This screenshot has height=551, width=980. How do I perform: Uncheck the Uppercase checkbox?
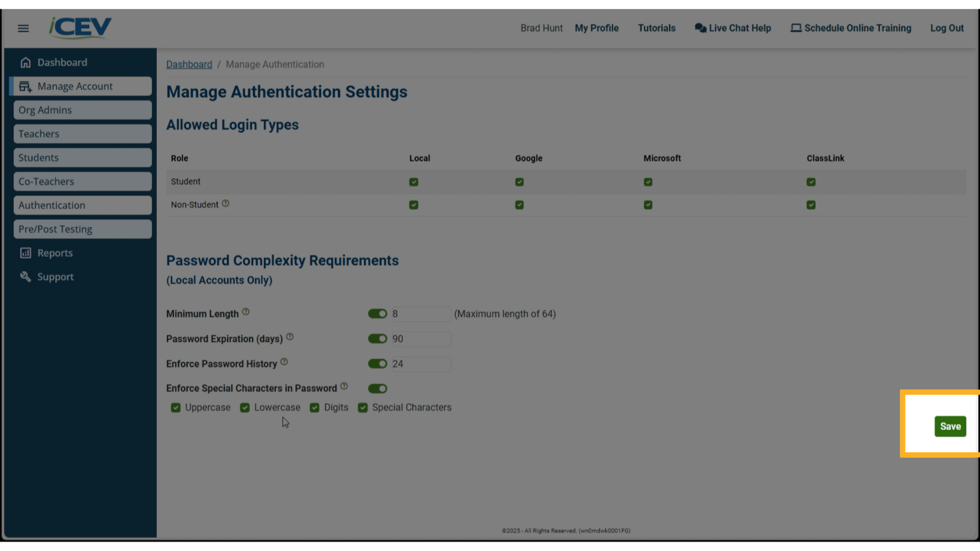pos(176,408)
